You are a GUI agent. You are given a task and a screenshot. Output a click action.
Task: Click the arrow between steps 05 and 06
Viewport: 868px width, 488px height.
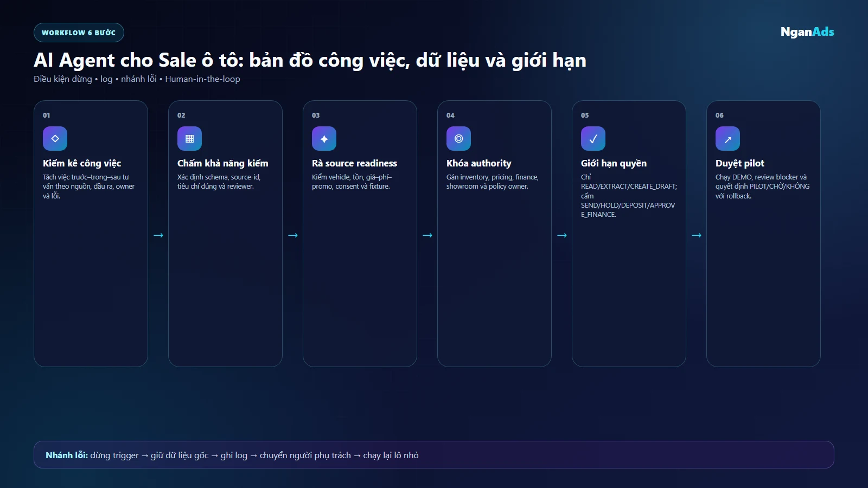pos(697,235)
